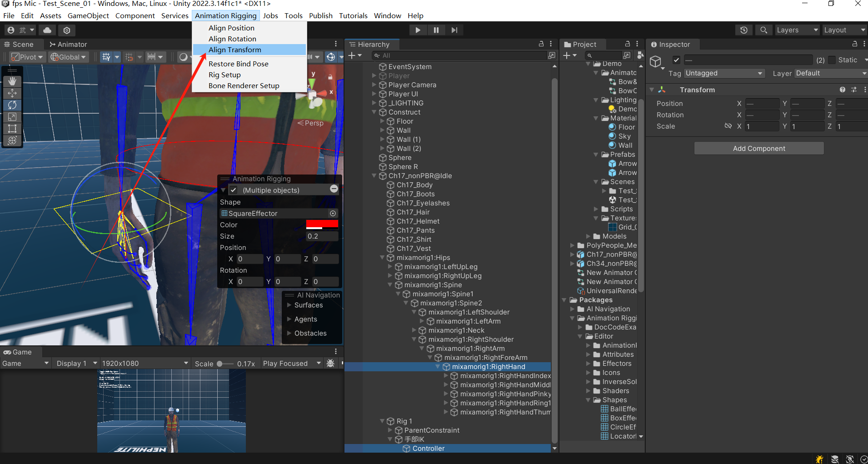Click the Add Component button
The image size is (868, 464).
point(759,148)
